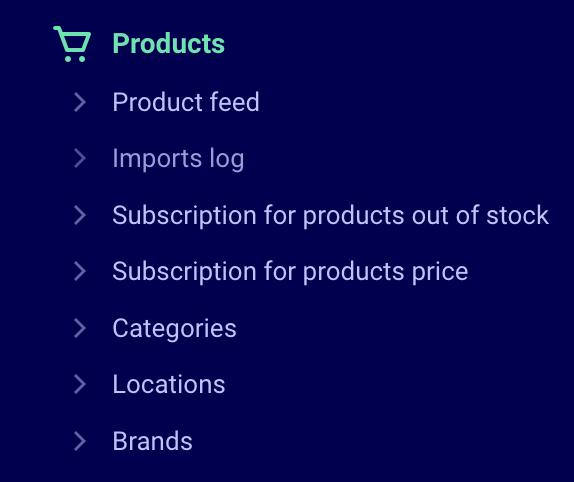
Task: Click the arrow icon next to Imports log
Action: (80, 158)
